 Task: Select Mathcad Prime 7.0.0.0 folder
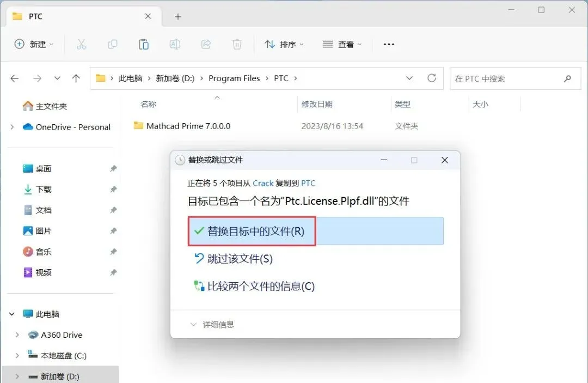coord(182,126)
